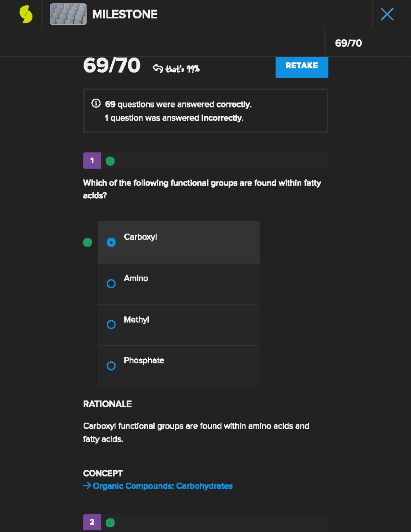This screenshot has height=532, width=411.
Task: Click the share arrow icon beside the score
Action: click(158, 68)
